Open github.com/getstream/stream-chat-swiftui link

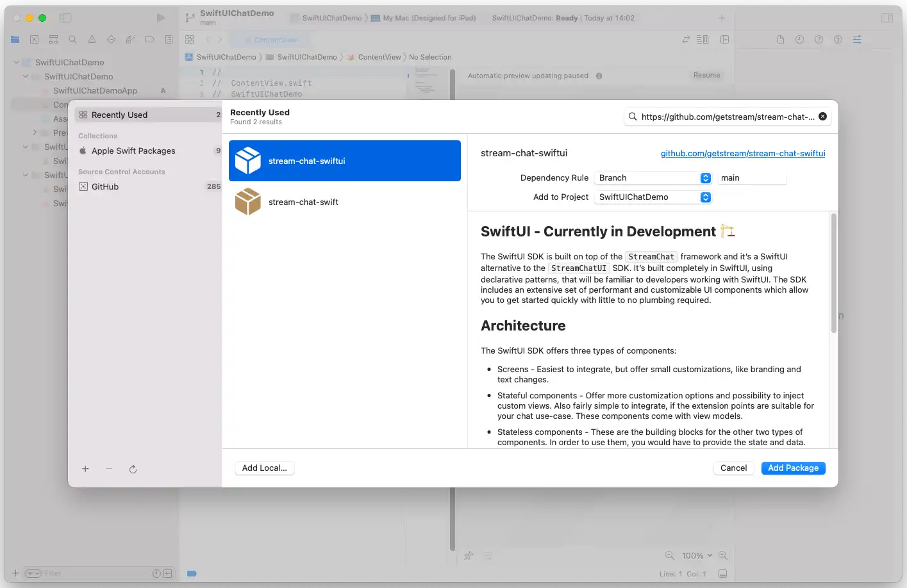point(743,154)
